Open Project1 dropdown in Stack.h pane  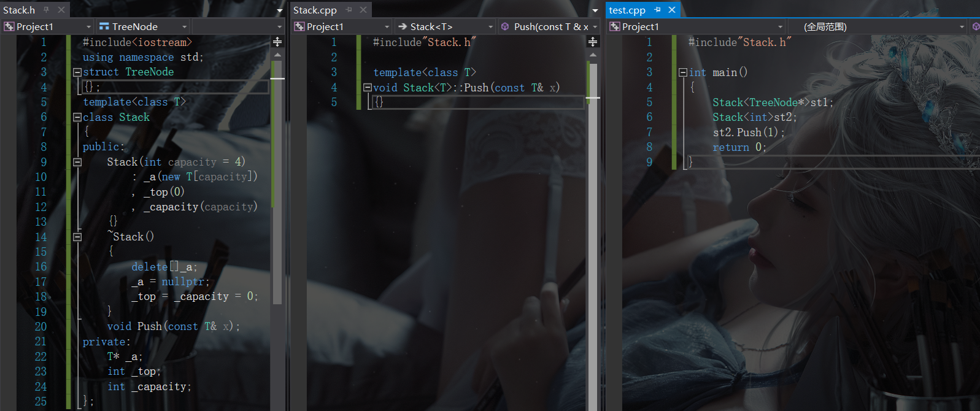48,26
